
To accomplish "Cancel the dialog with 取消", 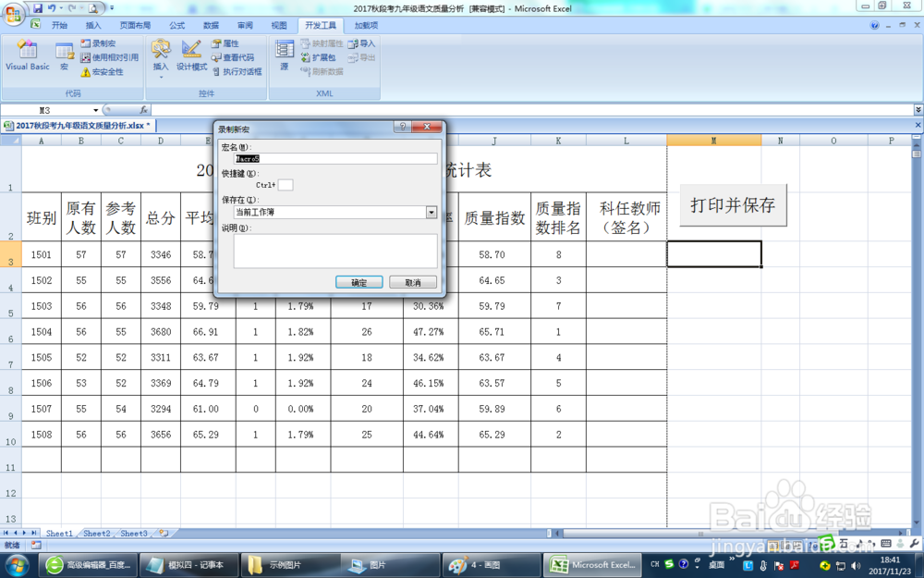I will (412, 282).
